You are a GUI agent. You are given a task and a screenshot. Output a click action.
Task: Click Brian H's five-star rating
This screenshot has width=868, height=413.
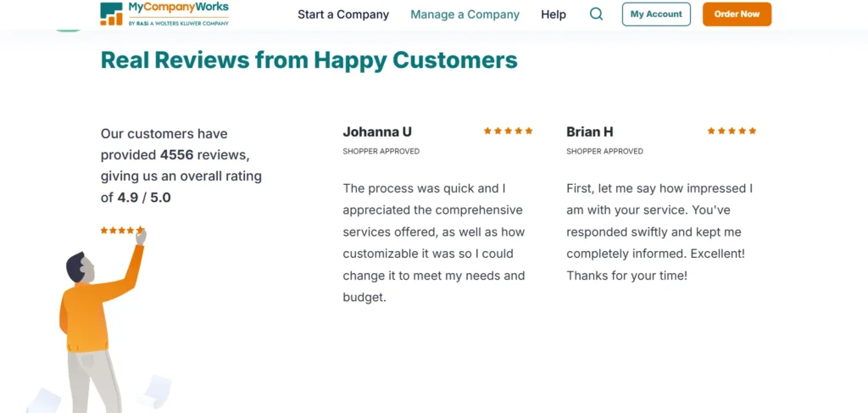(732, 131)
